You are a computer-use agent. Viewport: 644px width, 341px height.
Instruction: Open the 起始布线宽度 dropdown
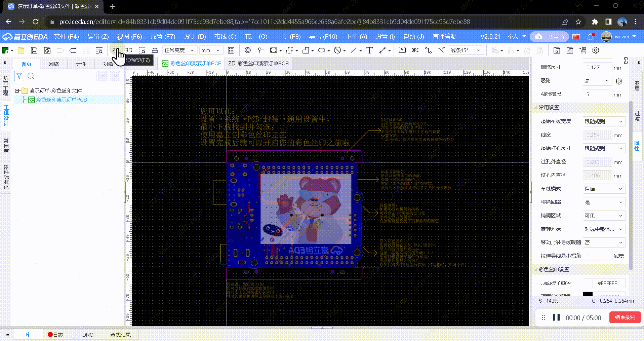tap(604, 121)
